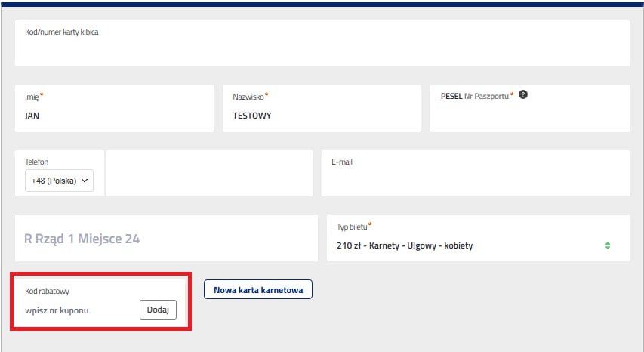
Task: Click the green arrows on ticket type selector
Action: 607,245
